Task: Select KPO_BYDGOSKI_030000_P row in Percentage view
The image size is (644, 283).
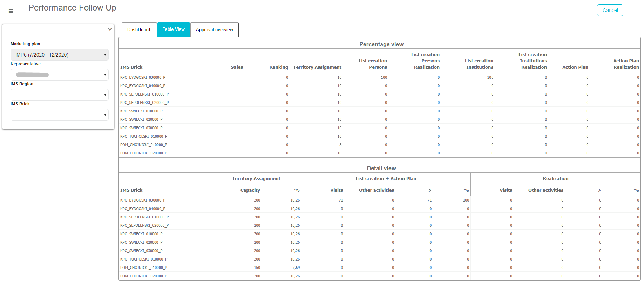Action: point(143,77)
